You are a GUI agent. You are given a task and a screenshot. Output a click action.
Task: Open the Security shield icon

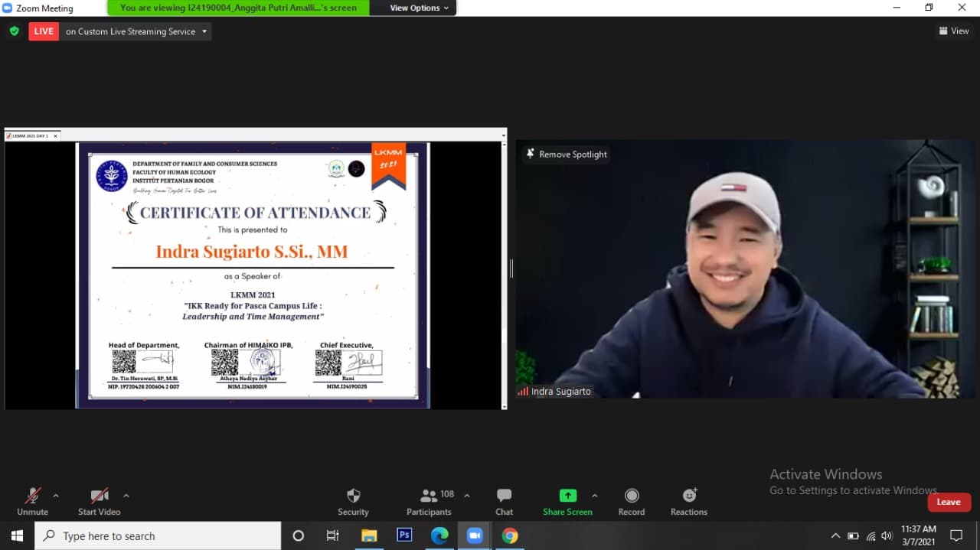353,496
